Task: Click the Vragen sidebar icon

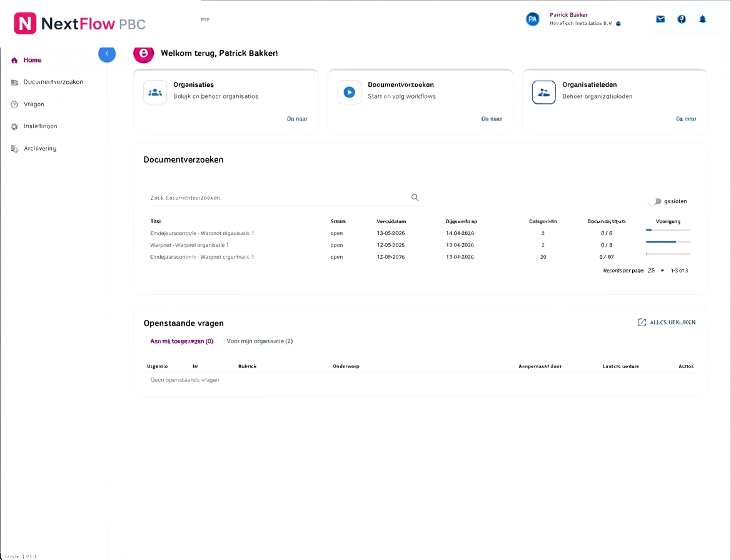Action: click(x=14, y=104)
